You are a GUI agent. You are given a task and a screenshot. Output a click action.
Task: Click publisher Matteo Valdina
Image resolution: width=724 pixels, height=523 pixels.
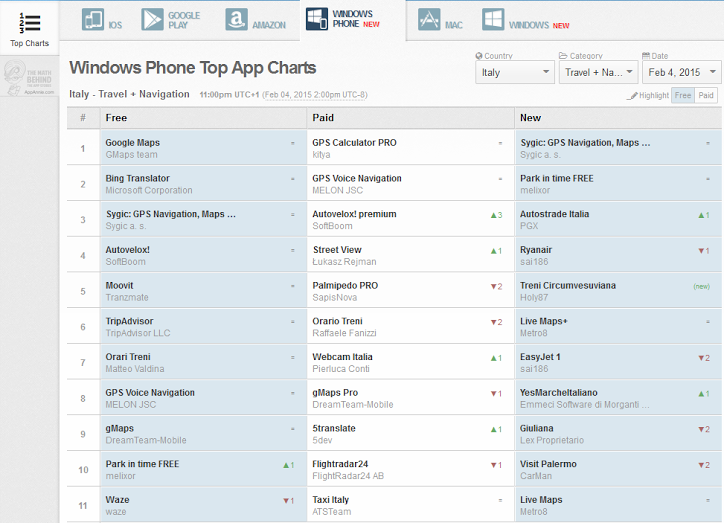(x=135, y=369)
